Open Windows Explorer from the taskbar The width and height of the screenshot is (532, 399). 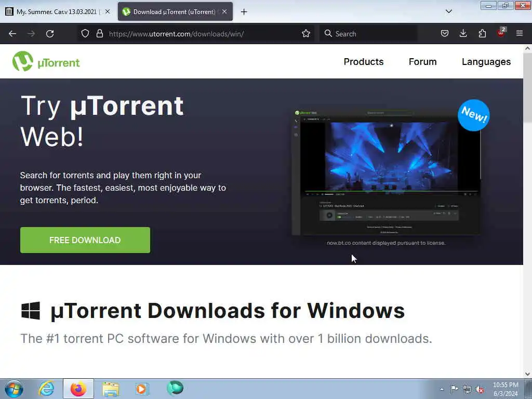coord(111,389)
